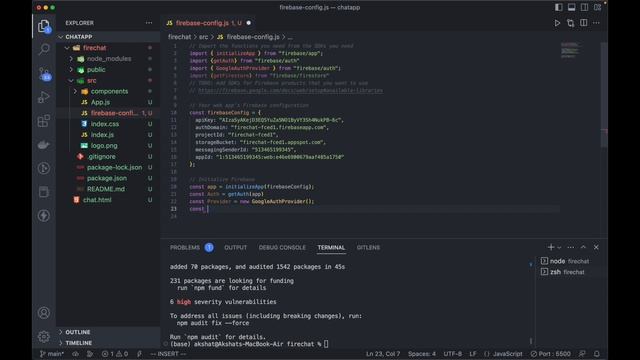640x360 pixels.
Task: Open editor More Actions ellipsis
Action: click(x=596, y=23)
